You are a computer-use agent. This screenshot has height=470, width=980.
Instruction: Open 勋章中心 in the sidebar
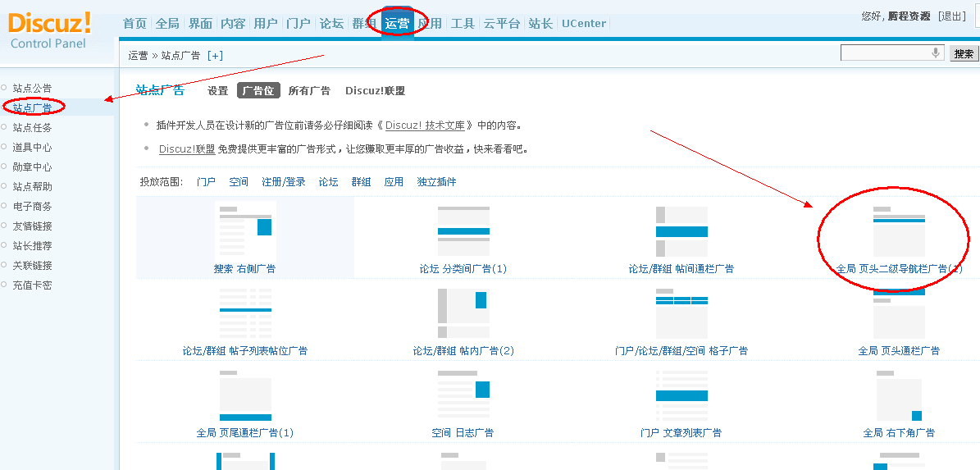click(x=32, y=167)
